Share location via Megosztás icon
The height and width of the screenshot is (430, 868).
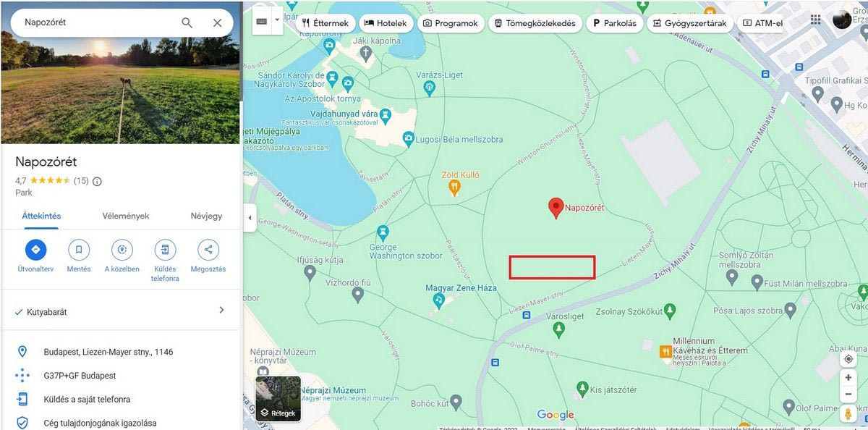[208, 250]
